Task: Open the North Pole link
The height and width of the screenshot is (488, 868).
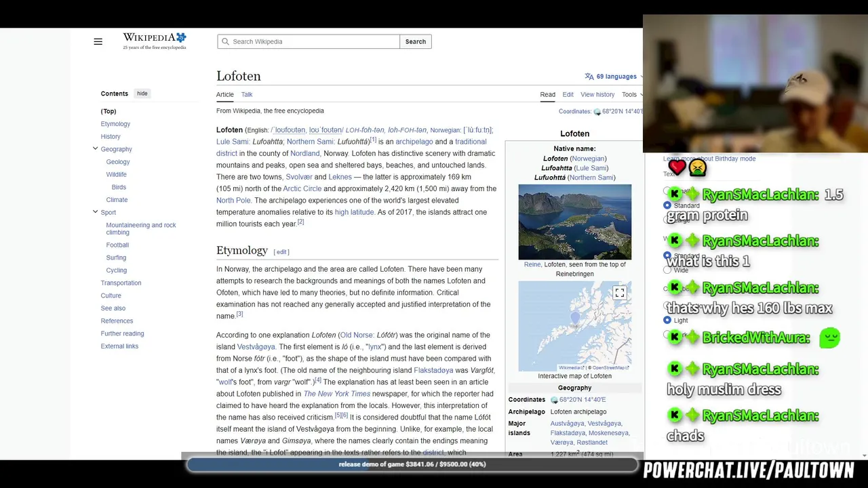Action: 233,201
